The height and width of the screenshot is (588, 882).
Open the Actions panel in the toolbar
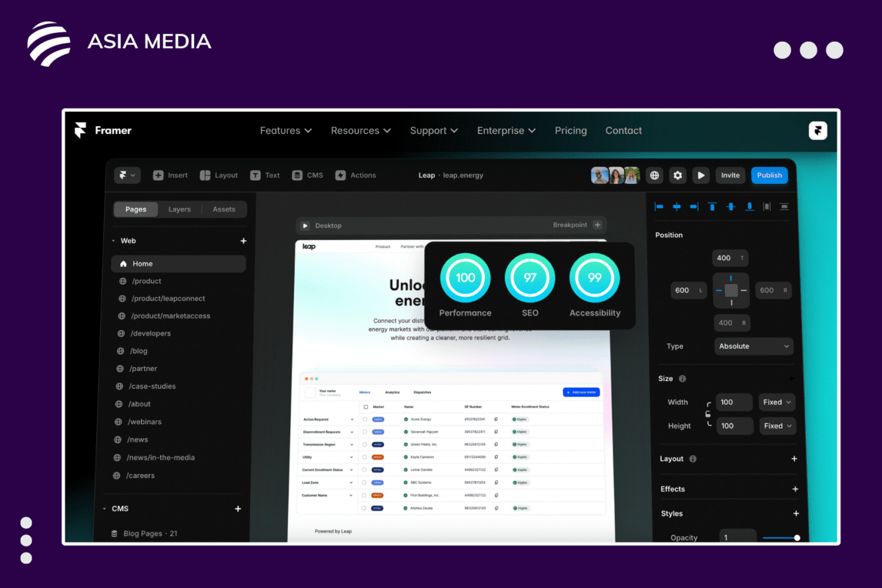click(x=355, y=175)
